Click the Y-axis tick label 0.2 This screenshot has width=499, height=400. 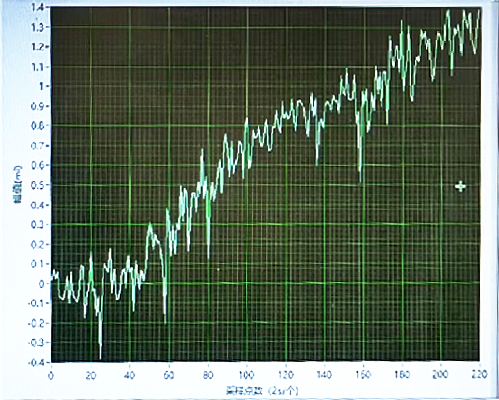click(x=38, y=244)
